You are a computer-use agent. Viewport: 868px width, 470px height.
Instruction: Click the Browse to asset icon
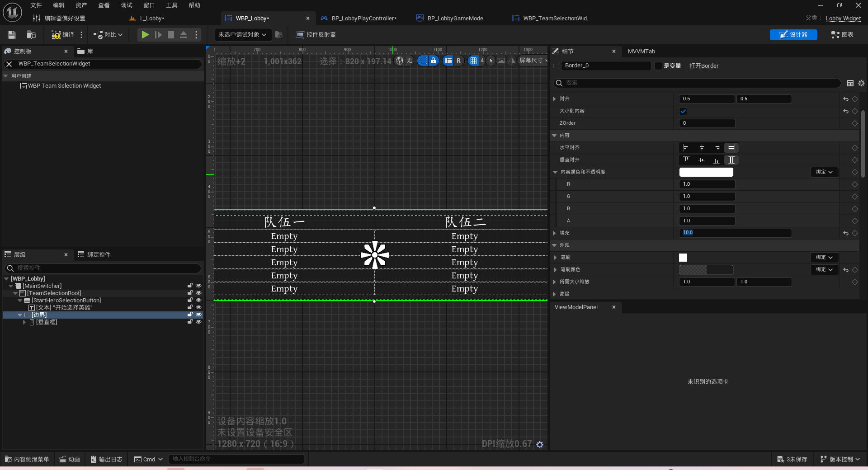(x=31, y=35)
